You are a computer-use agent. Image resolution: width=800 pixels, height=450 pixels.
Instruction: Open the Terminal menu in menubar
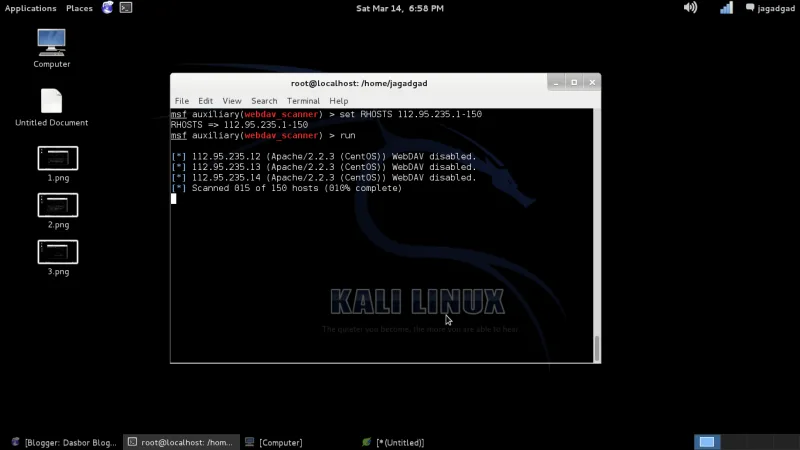[303, 101]
